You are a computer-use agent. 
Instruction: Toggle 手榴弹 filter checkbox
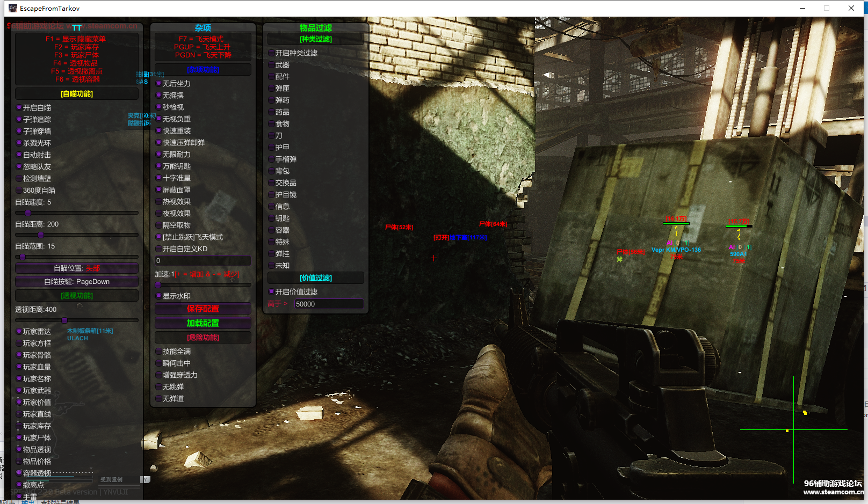272,159
